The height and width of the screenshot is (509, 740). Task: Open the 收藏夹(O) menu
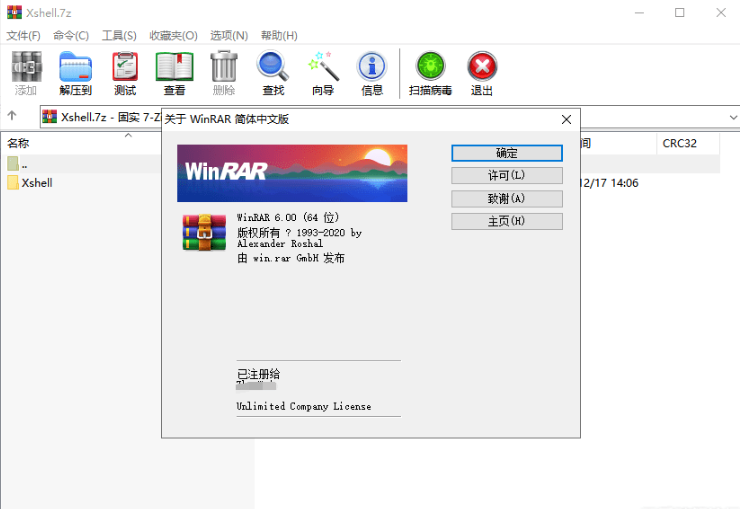pos(173,35)
